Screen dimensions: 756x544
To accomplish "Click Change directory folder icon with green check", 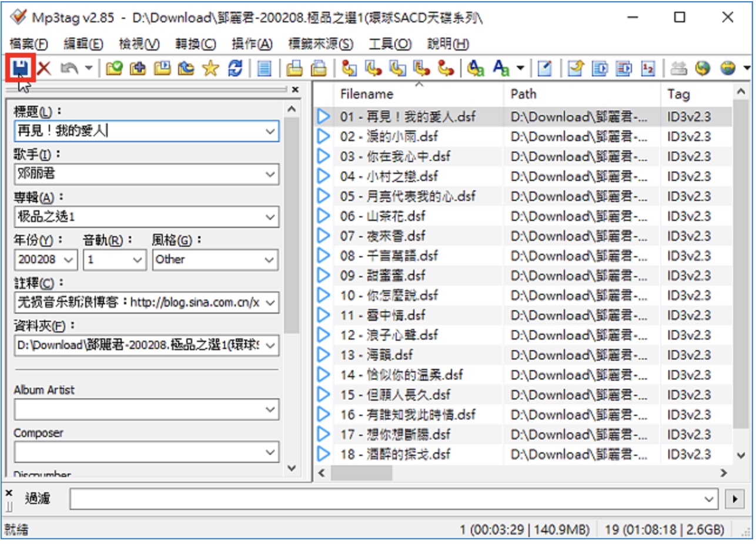I will (x=114, y=68).
